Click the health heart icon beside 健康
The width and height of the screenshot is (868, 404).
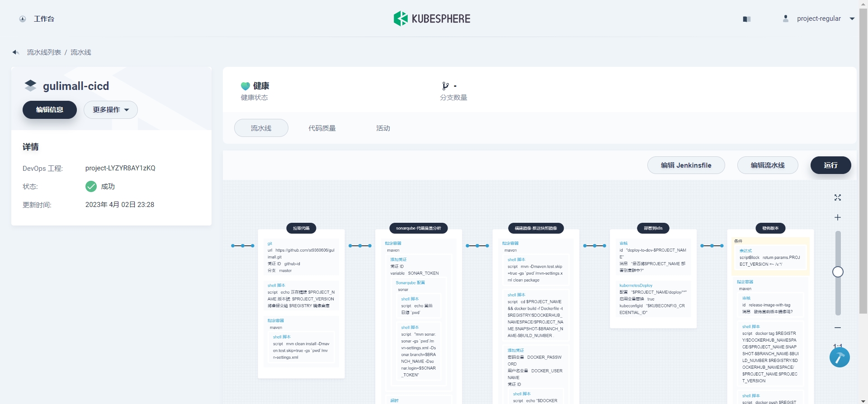(245, 86)
